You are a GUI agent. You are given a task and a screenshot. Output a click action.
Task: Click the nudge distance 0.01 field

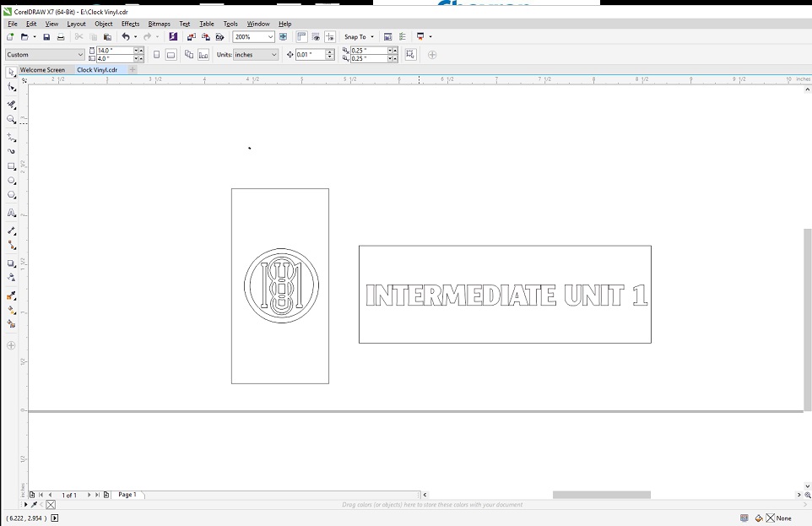[310, 54]
